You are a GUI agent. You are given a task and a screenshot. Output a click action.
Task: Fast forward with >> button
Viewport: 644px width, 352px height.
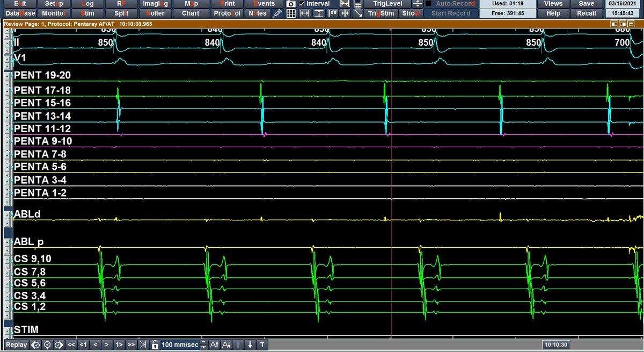(131, 344)
